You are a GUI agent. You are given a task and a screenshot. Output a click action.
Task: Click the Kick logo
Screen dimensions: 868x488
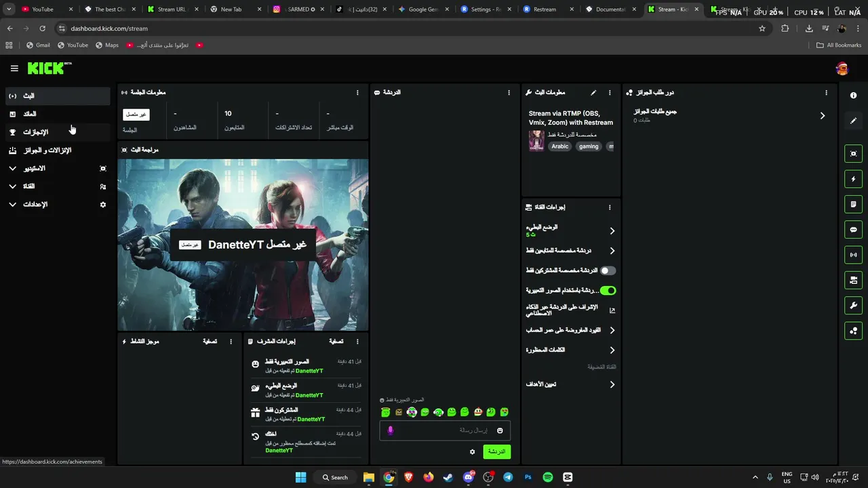(50, 68)
